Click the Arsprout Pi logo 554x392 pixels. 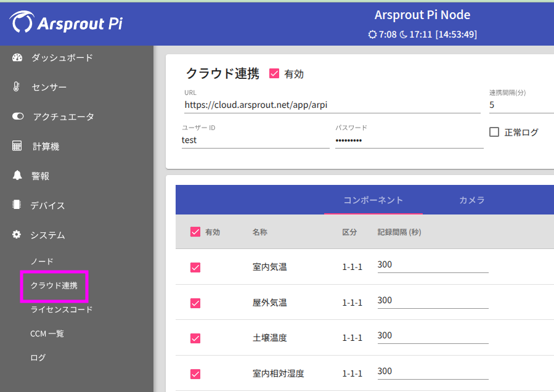[66, 23]
